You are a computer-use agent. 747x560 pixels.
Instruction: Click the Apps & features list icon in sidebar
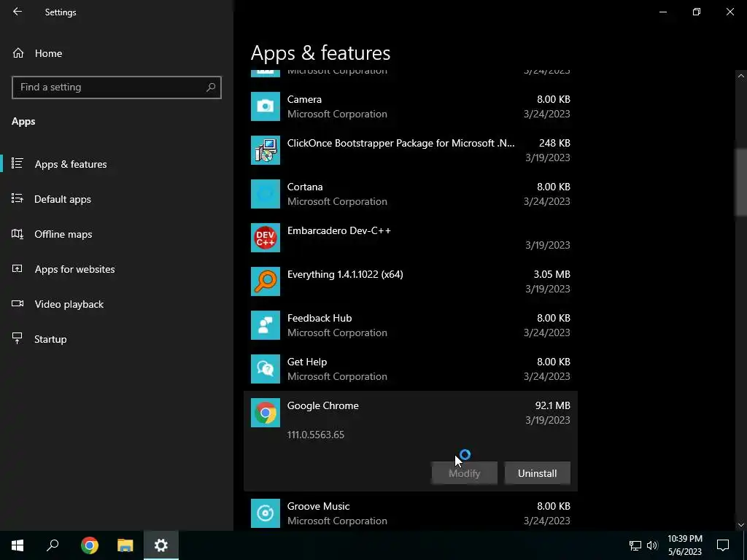(x=18, y=163)
